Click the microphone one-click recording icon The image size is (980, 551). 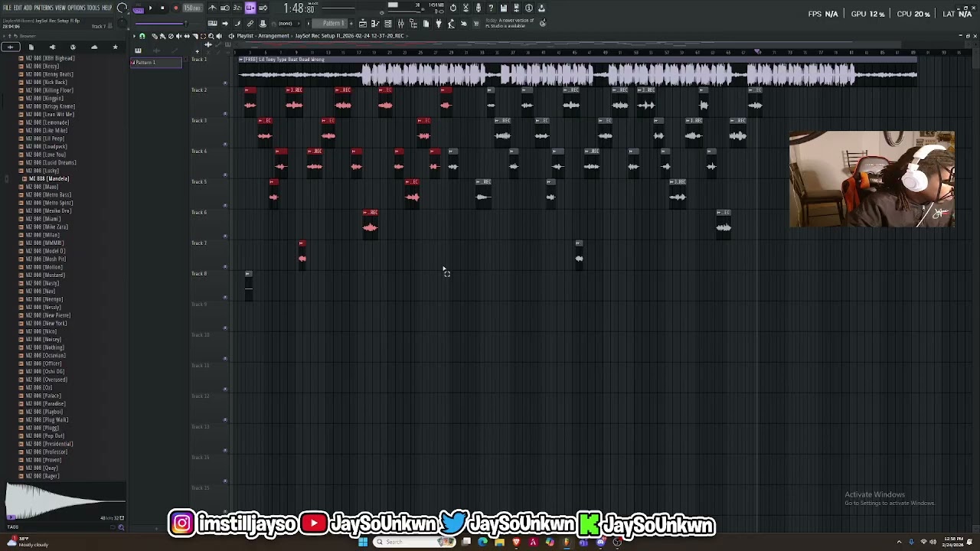478,8
